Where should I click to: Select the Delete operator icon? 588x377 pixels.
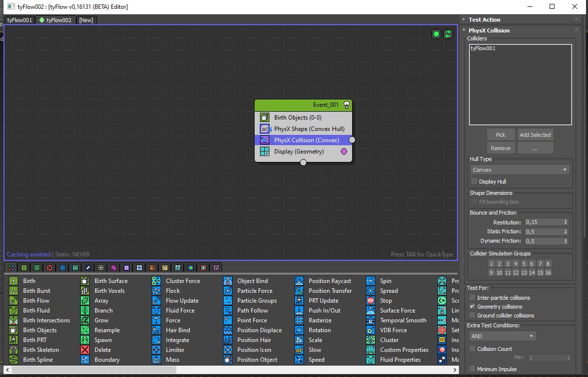(85, 350)
